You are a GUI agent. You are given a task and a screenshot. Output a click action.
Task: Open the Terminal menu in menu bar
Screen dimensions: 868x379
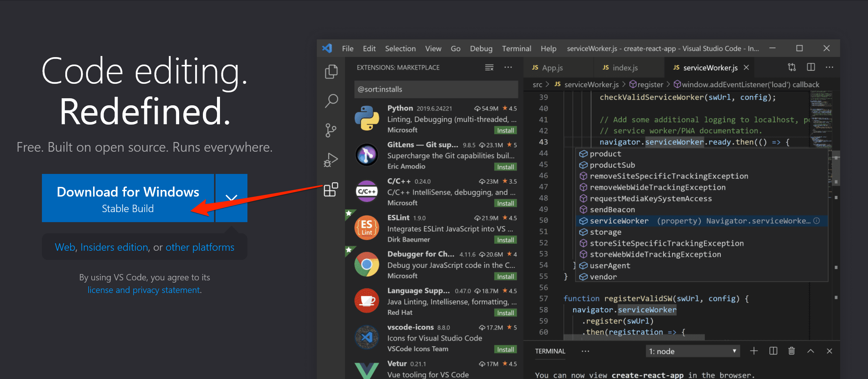click(x=516, y=49)
